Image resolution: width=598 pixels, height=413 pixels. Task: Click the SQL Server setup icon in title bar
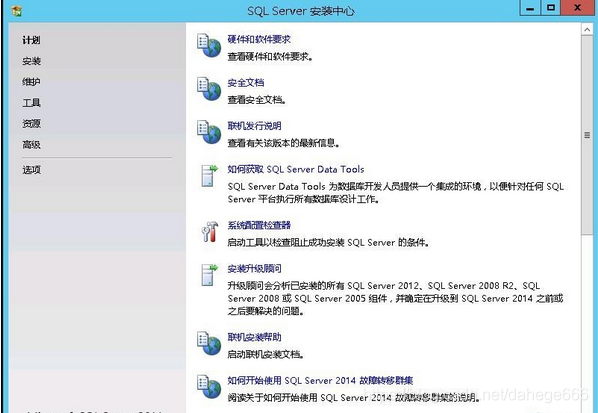pyautogui.click(x=17, y=11)
